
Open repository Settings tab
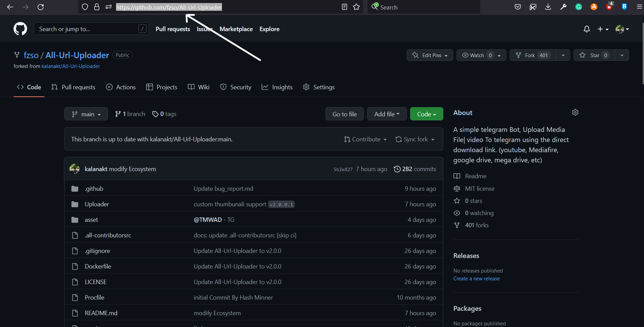click(x=319, y=87)
